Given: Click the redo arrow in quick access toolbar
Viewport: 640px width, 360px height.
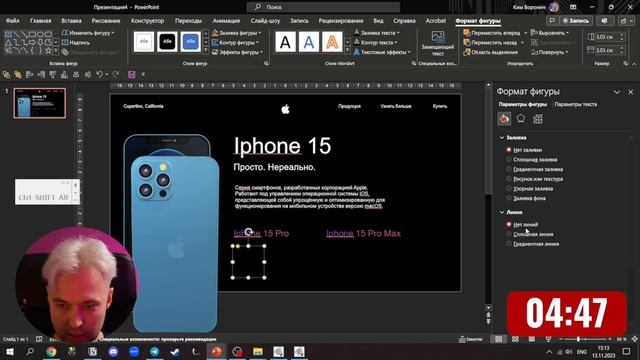Looking at the screenshot, I should click(x=116, y=74).
